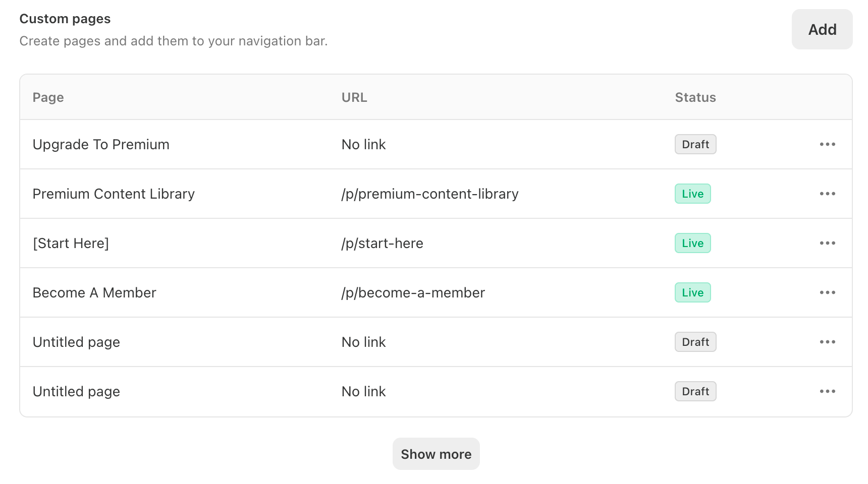Open options for the last Untitled page
This screenshot has height=484, width=868.
point(827,391)
